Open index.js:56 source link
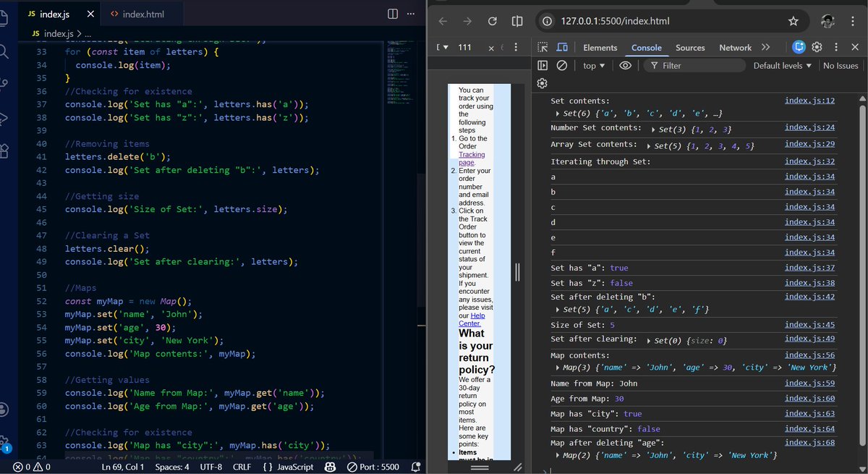This screenshot has width=868, height=474. (809, 355)
